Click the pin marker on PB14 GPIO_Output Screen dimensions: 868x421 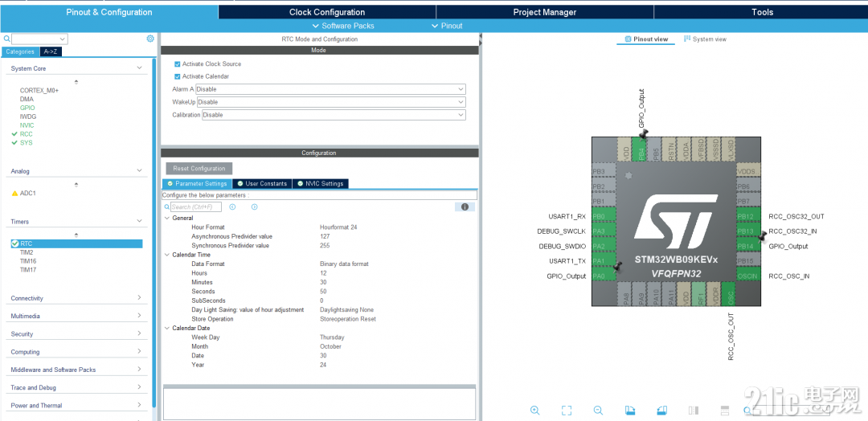(x=762, y=237)
